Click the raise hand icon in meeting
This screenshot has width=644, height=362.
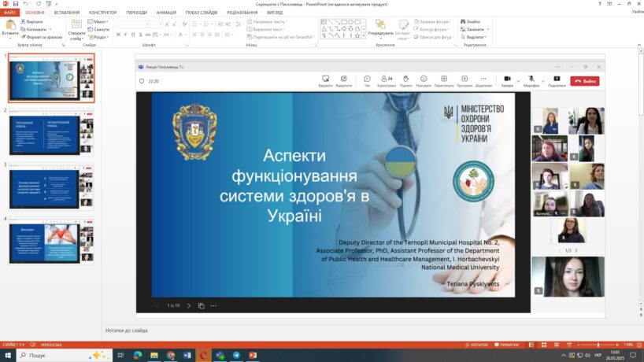405,79
